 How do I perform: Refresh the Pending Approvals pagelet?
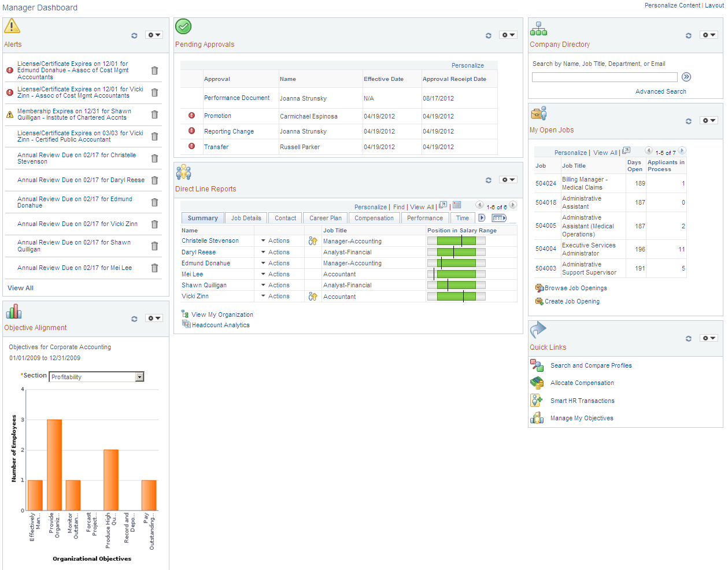pyautogui.click(x=488, y=35)
